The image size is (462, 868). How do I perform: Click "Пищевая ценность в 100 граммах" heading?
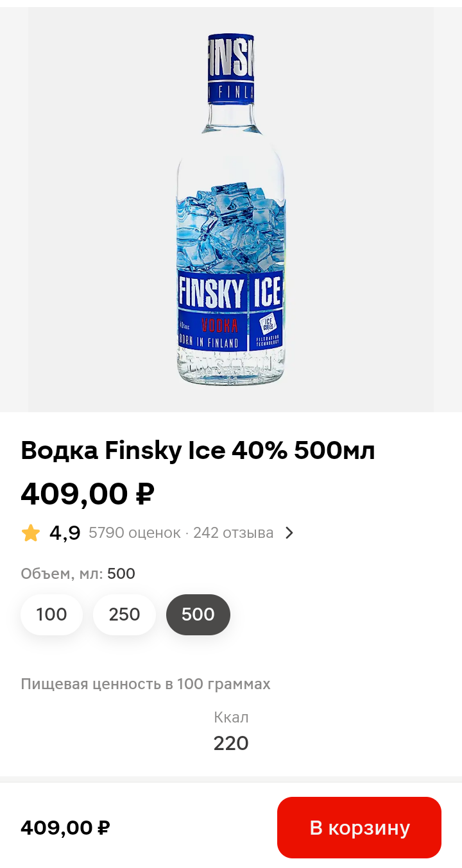pos(145,684)
